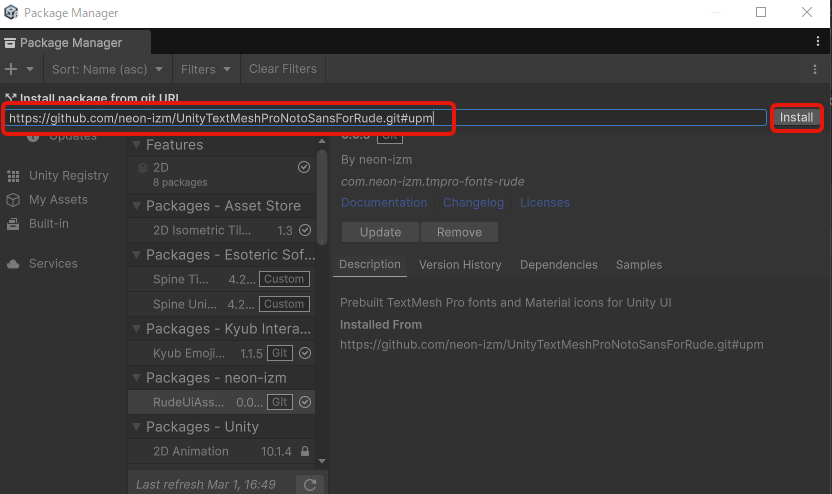Click the Custom tag on Spine Ti... row

[284, 279]
